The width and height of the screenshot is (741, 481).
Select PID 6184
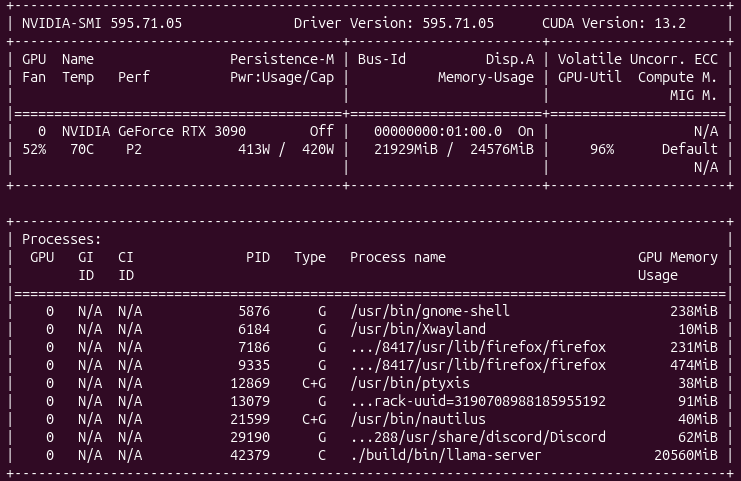[254, 329]
